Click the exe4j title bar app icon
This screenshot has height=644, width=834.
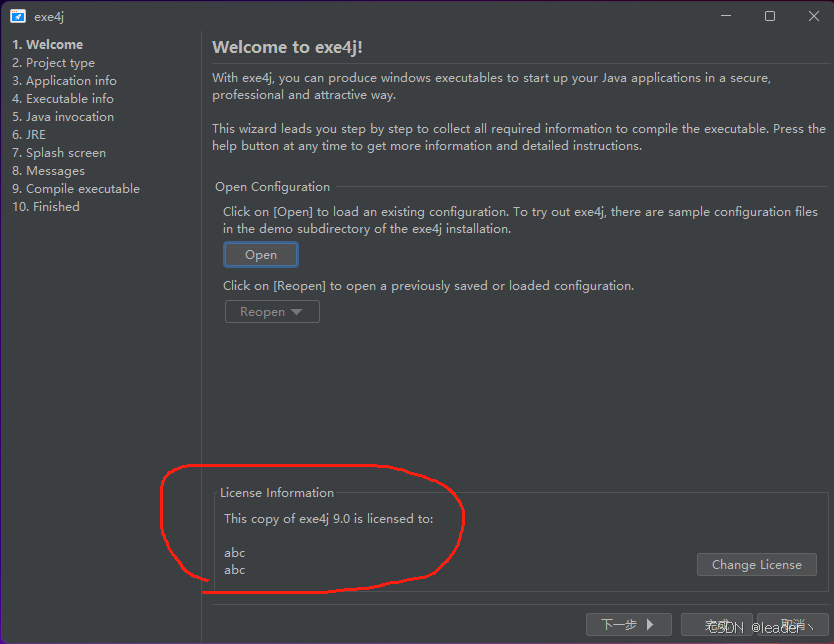[x=18, y=16]
